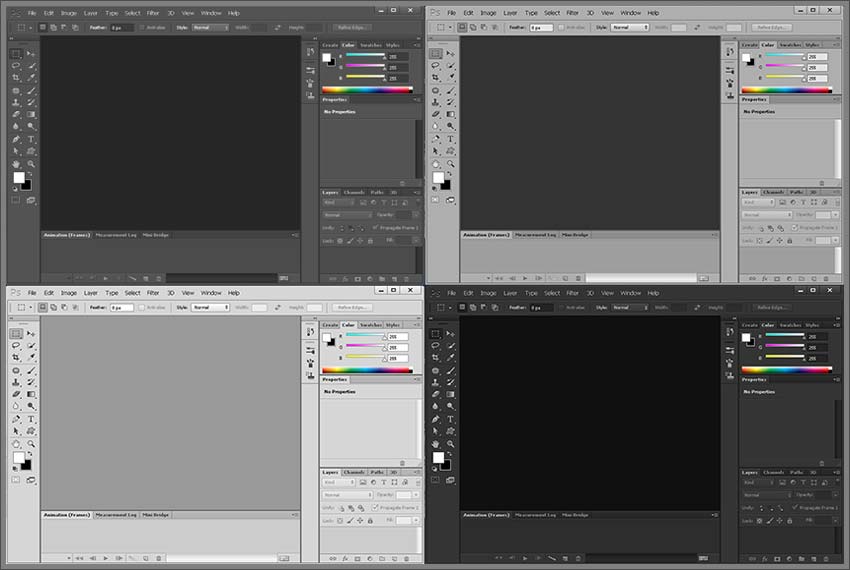The image size is (850, 570).
Task: Select the Quick Selection tool in light-gray window
Action: click(31, 345)
